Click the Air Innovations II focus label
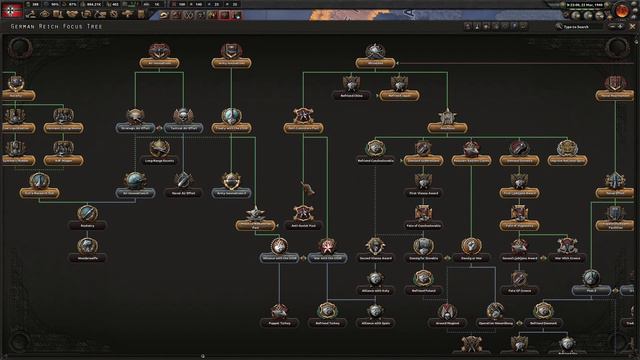640x360 pixels. coord(135,193)
